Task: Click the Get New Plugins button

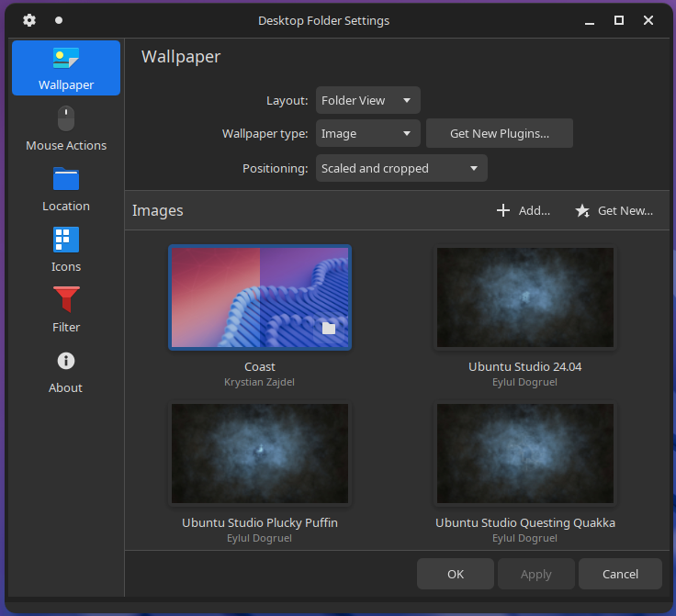Action: pyautogui.click(x=500, y=133)
